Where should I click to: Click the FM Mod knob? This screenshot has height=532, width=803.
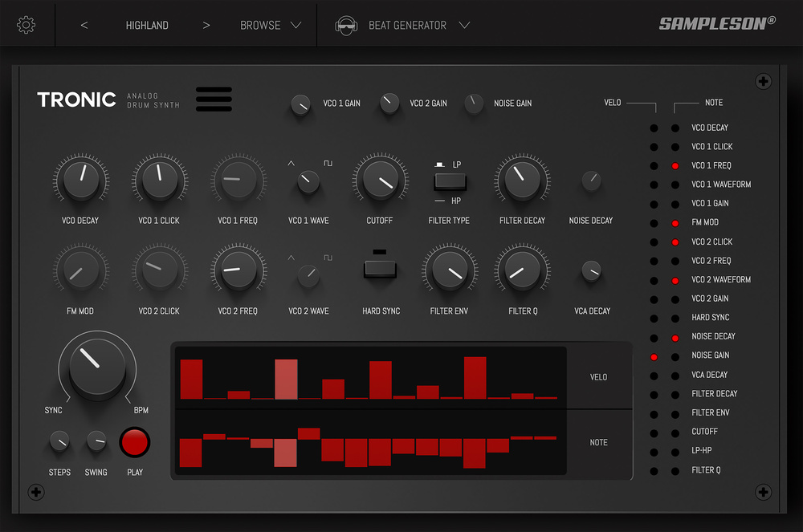[81, 270]
